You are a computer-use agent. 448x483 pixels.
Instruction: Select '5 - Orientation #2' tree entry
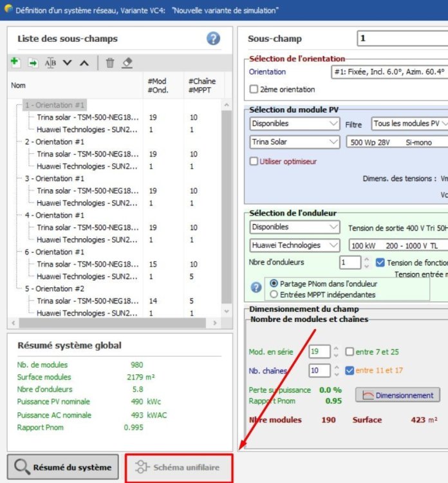point(54,289)
